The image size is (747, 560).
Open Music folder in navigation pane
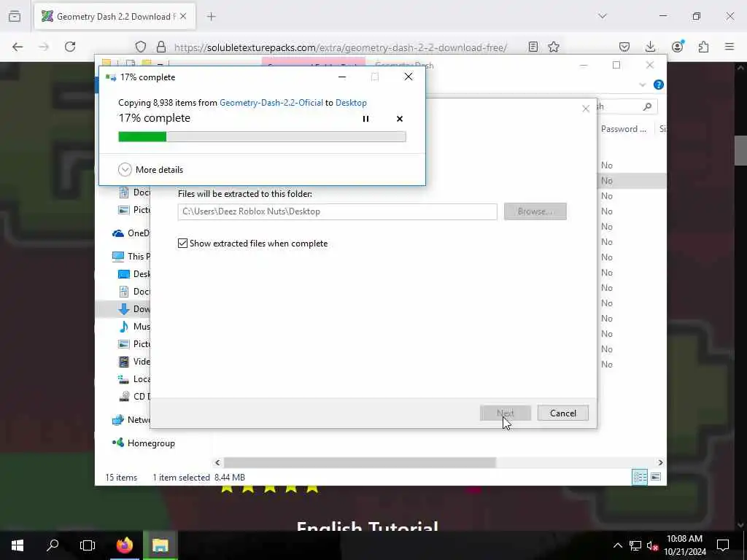[x=134, y=326]
